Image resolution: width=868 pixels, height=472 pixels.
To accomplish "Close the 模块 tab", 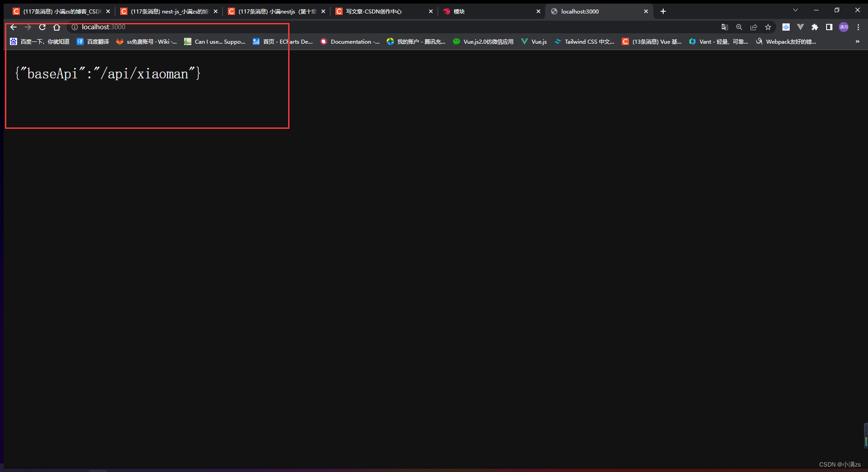I will [x=538, y=11].
